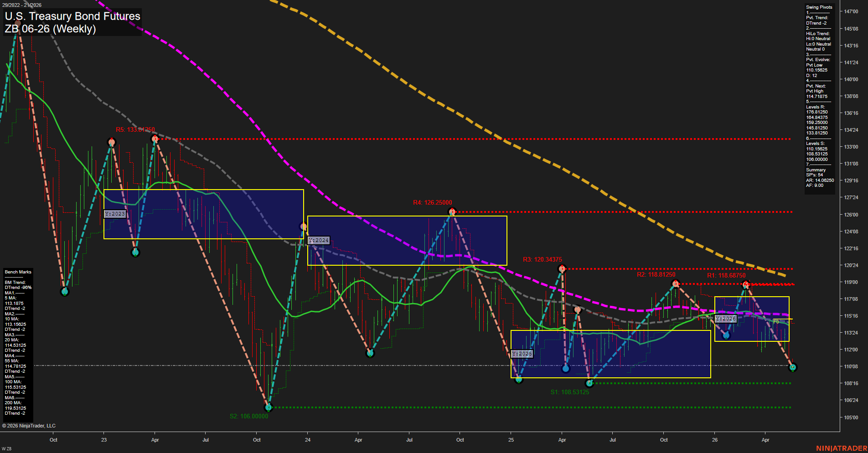The height and width of the screenshot is (453, 868).
Task: Click the 105'00 price axis label
Action: click(x=851, y=417)
